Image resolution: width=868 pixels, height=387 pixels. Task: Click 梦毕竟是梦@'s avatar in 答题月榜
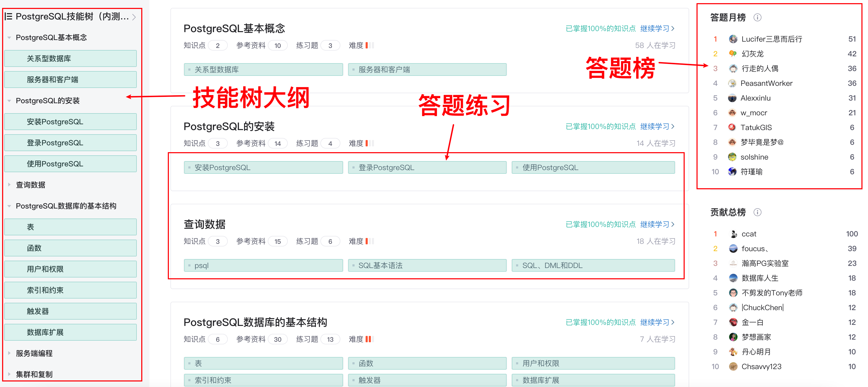(x=732, y=142)
